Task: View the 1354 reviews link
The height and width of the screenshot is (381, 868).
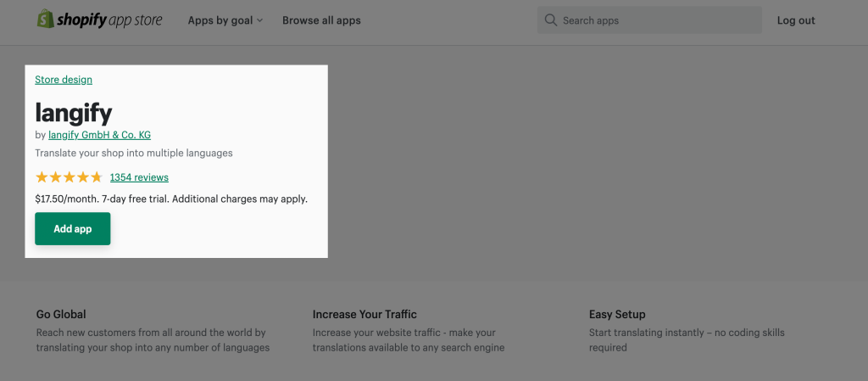Action: coord(139,177)
